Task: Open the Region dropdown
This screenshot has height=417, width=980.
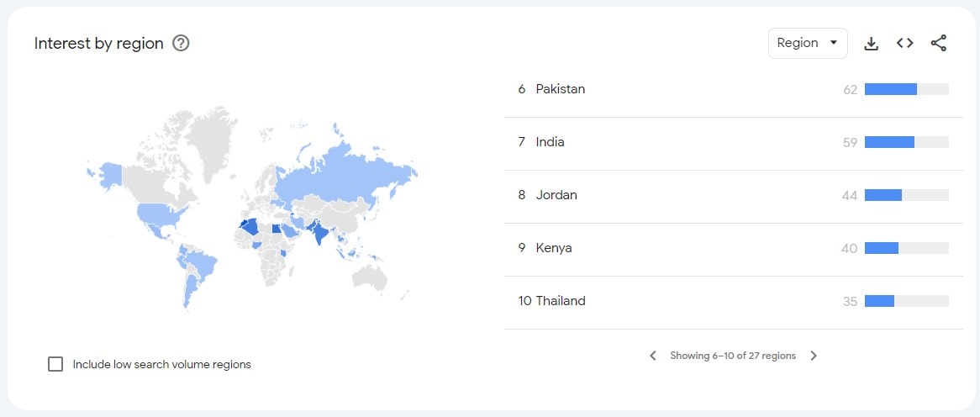Action: click(x=808, y=43)
